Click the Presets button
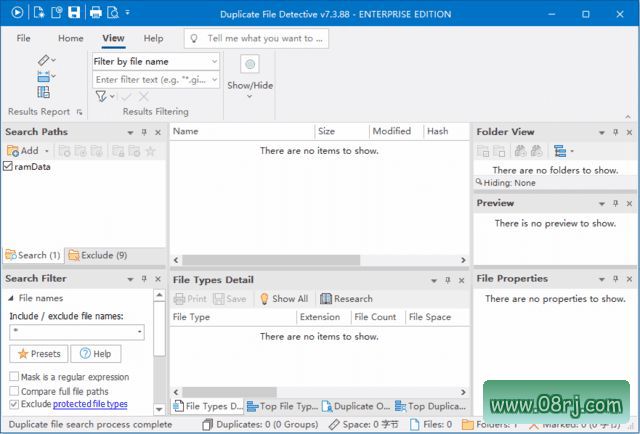This screenshot has height=434, width=640. (39, 354)
